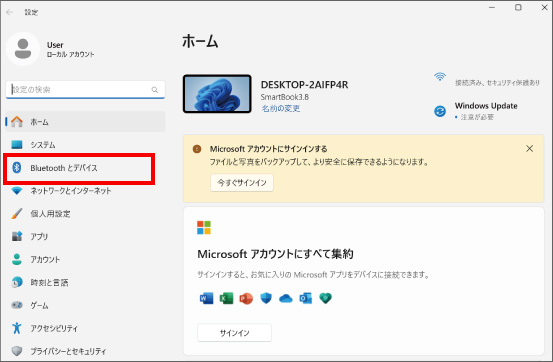Click the サインイン button in the card

point(235,333)
